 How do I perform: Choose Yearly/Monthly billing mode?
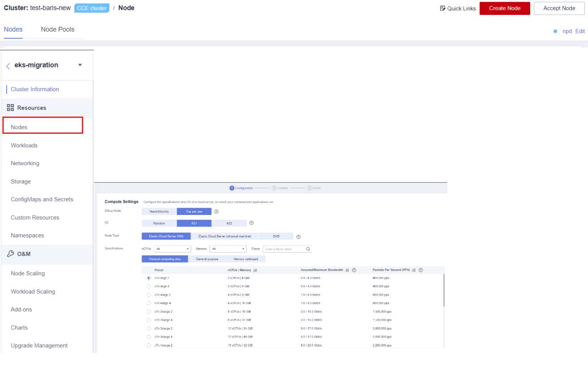[159, 211]
